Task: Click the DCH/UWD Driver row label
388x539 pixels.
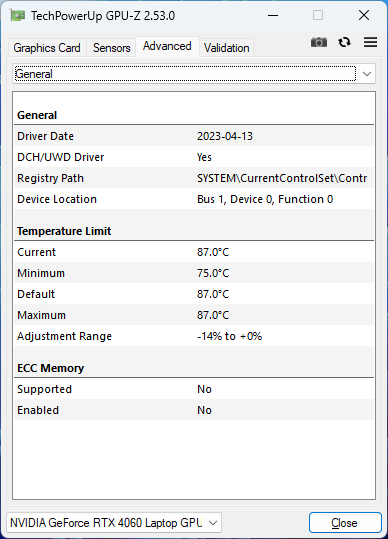Action: click(x=60, y=157)
